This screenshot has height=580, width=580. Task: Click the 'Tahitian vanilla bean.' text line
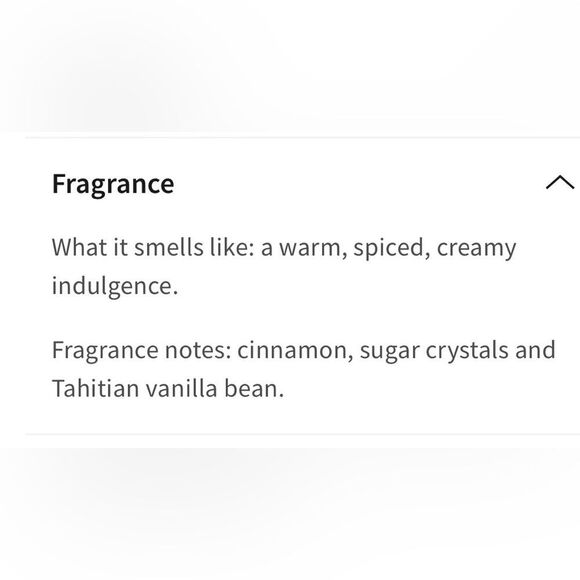click(x=168, y=389)
